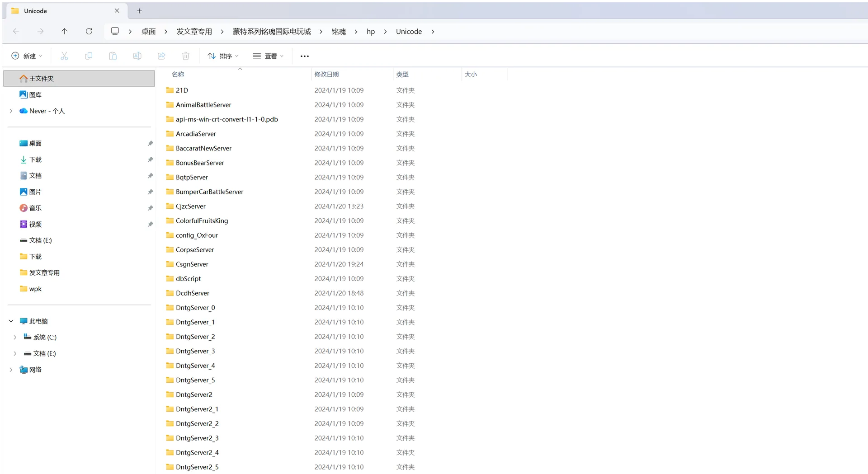Open the 排序 sort dropdown

223,56
